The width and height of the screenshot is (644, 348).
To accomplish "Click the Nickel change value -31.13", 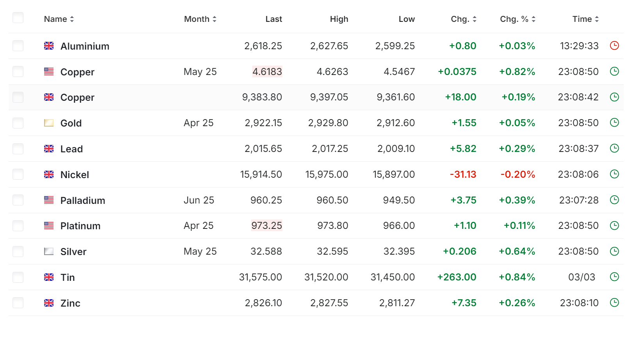I will 463,175.
